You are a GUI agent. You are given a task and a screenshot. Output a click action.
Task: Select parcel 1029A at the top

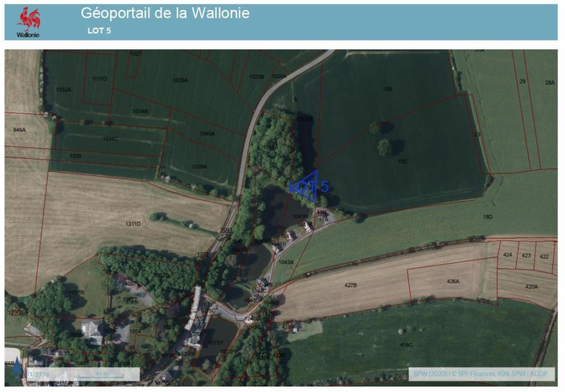(180, 80)
